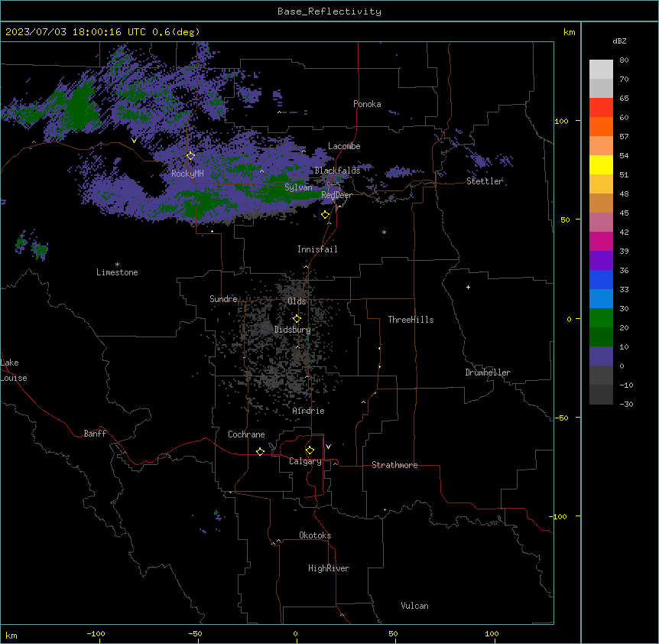Pick the bright green 20-30 dBZ swatch
This screenshot has height=644, width=659.
(601, 318)
